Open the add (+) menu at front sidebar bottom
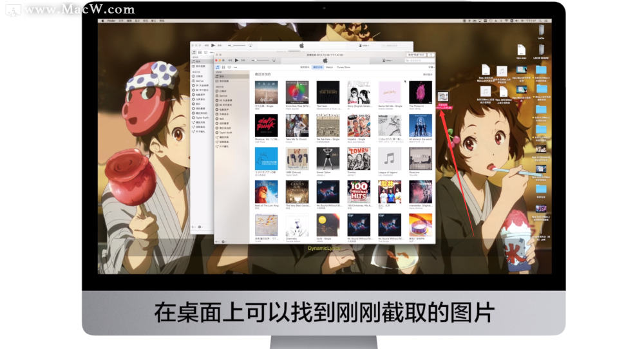 (x=218, y=241)
